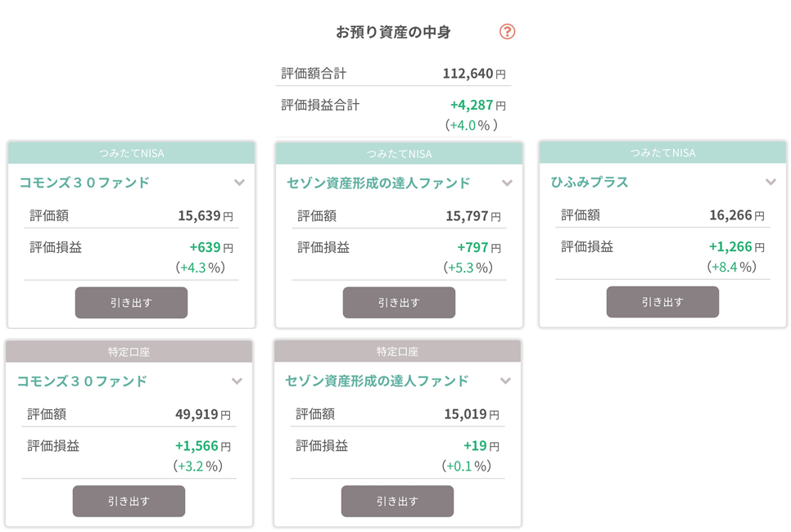Expand the ひふみプラス card chevron

(x=771, y=182)
